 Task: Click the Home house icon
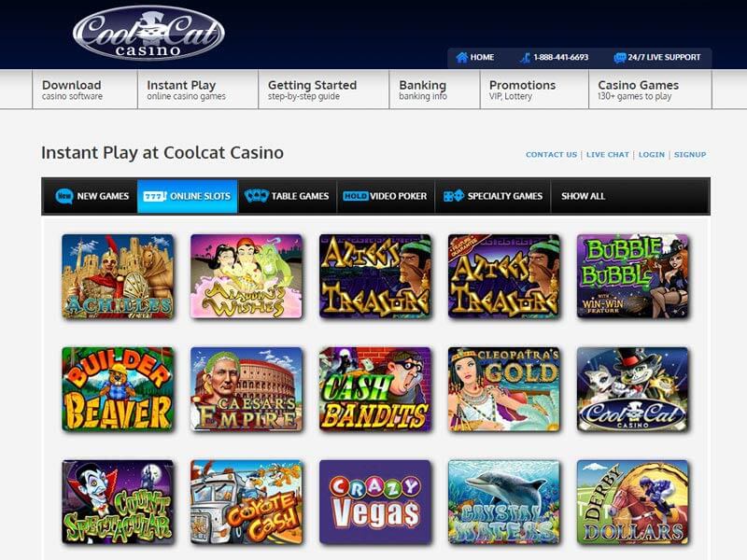pyautogui.click(x=461, y=58)
